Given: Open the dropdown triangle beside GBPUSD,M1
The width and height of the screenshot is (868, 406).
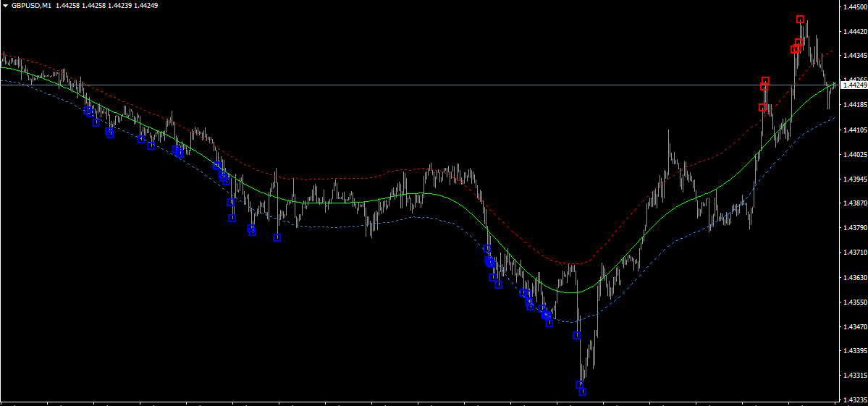Looking at the screenshot, I should (x=5, y=5).
